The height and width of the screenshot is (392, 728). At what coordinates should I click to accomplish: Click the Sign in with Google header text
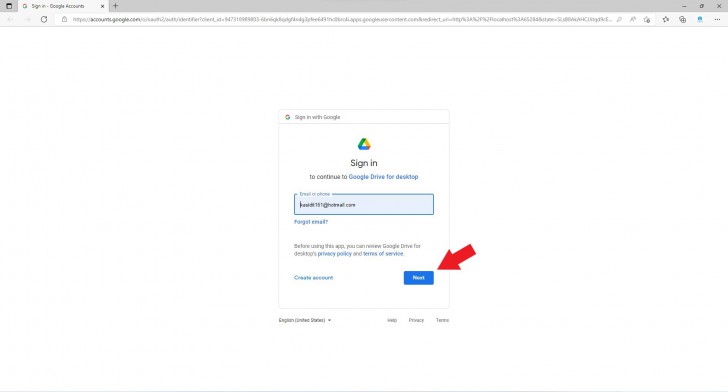click(x=318, y=117)
